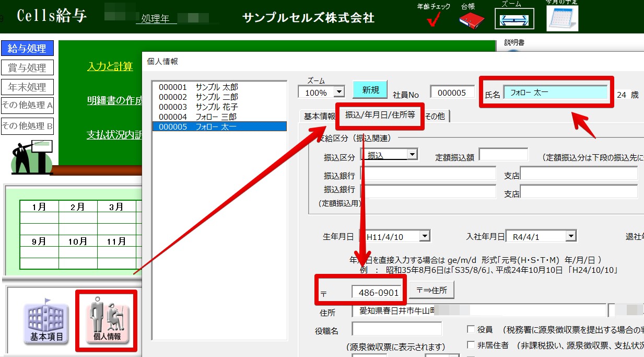
Task: Click the 氏名 name field
Action: tap(556, 93)
